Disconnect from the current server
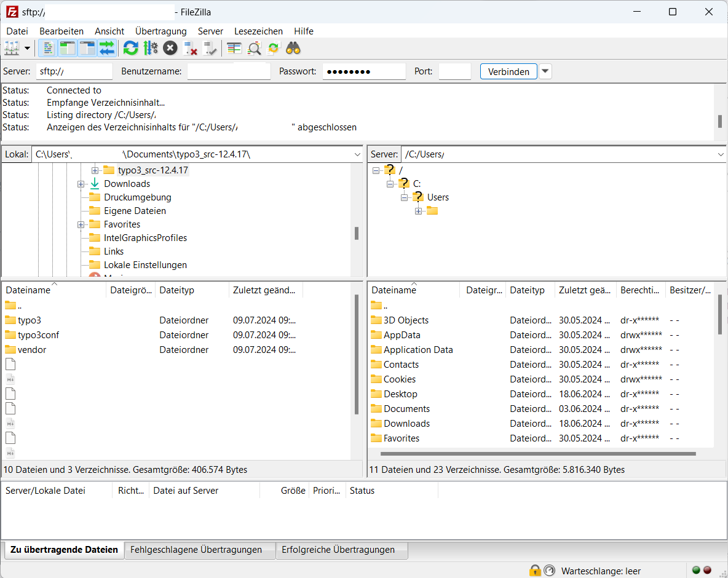 click(191, 49)
